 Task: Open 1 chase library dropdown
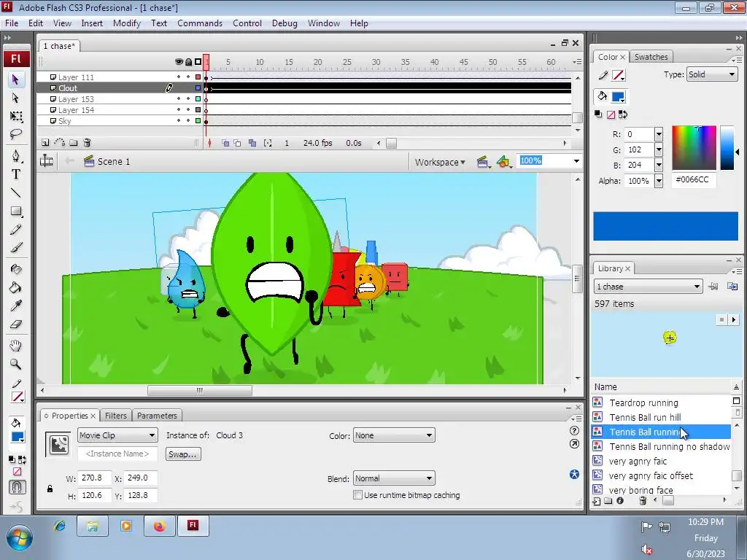tap(649, 286)
